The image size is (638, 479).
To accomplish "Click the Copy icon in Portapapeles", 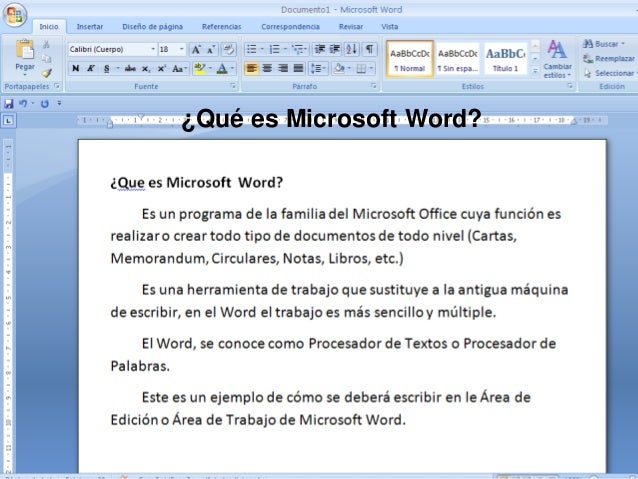I will [46, 59].
